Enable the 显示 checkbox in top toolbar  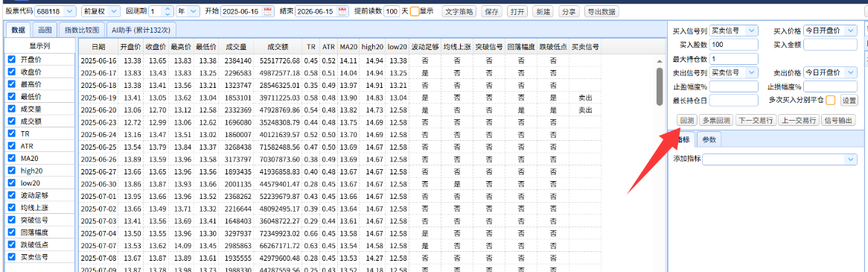[415, 11]
